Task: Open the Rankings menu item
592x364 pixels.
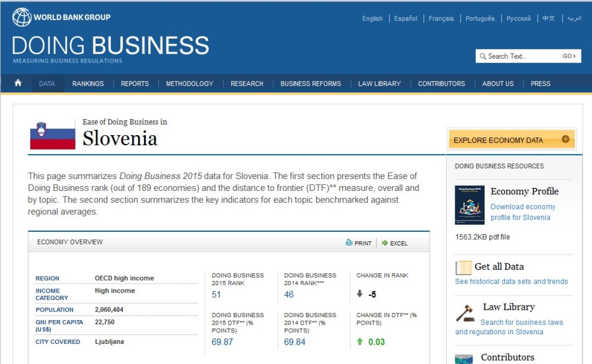Action: 88,84
